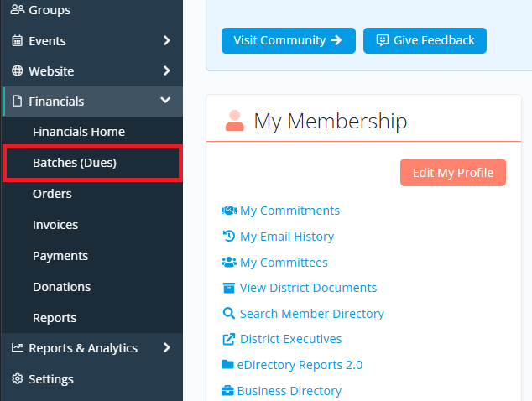Open the Events menu item
532x401 pixels.
pos(92,41)
